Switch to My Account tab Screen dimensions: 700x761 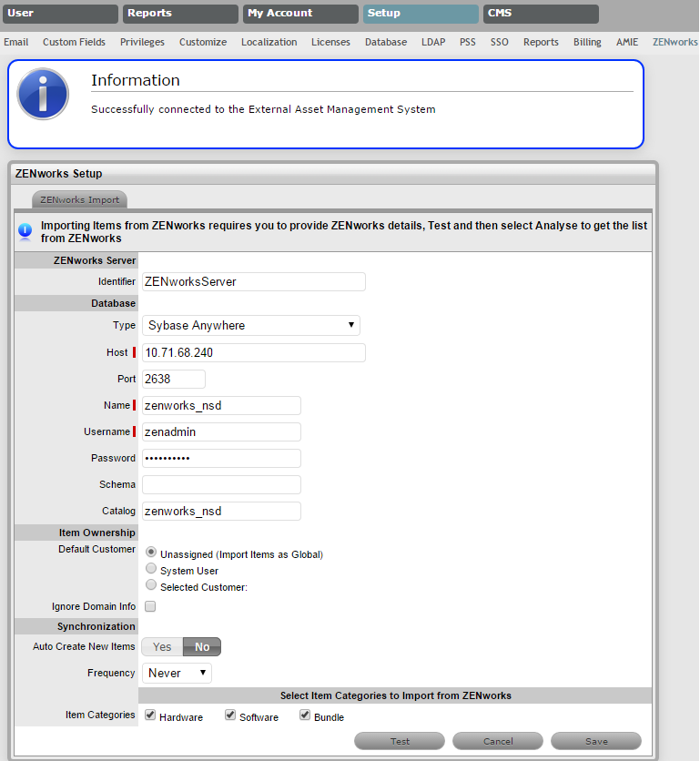(300, 14)
